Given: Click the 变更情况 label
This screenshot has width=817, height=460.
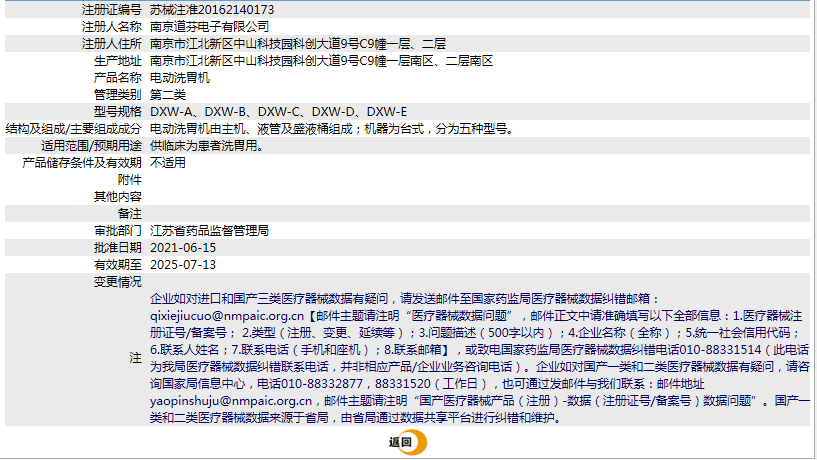Looking at the screenshot, I should [x=118, y=282].
